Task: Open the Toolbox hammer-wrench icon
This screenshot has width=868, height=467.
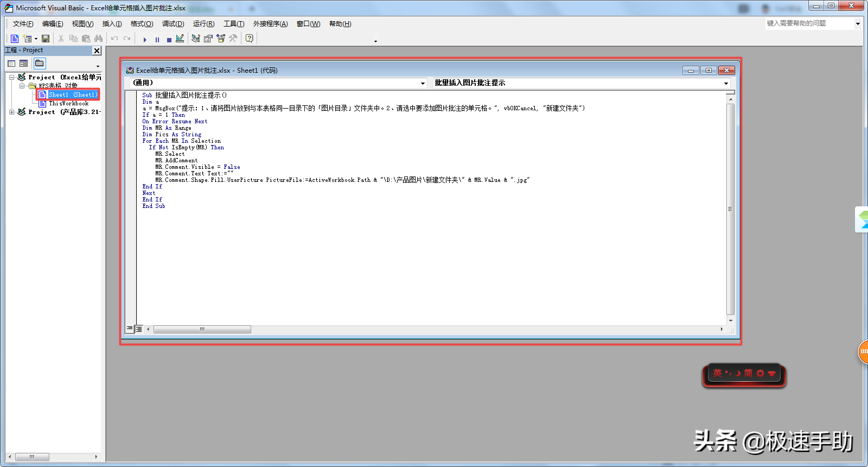Action: tap(233, 39)
